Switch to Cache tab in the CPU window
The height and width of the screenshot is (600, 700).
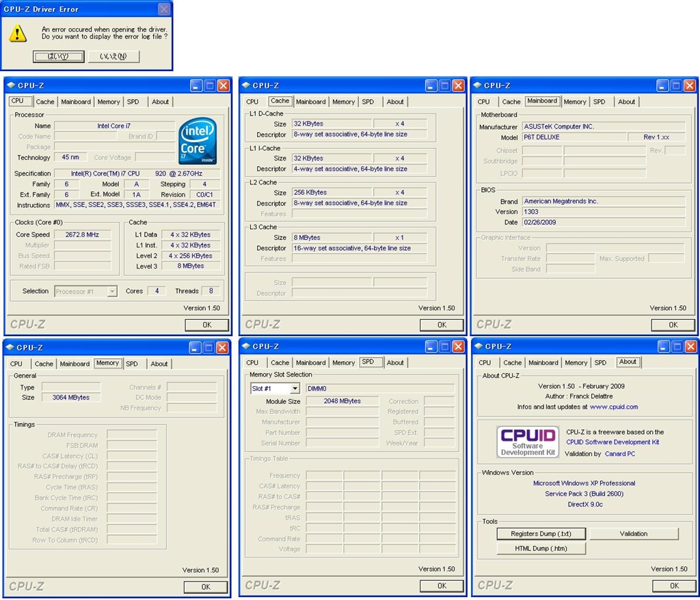coord(45,102)
